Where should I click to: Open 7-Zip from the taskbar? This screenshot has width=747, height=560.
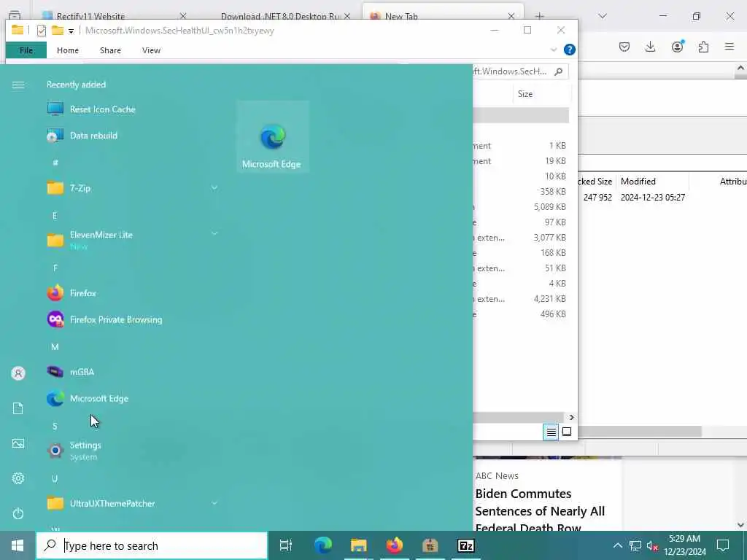(465, 545)
